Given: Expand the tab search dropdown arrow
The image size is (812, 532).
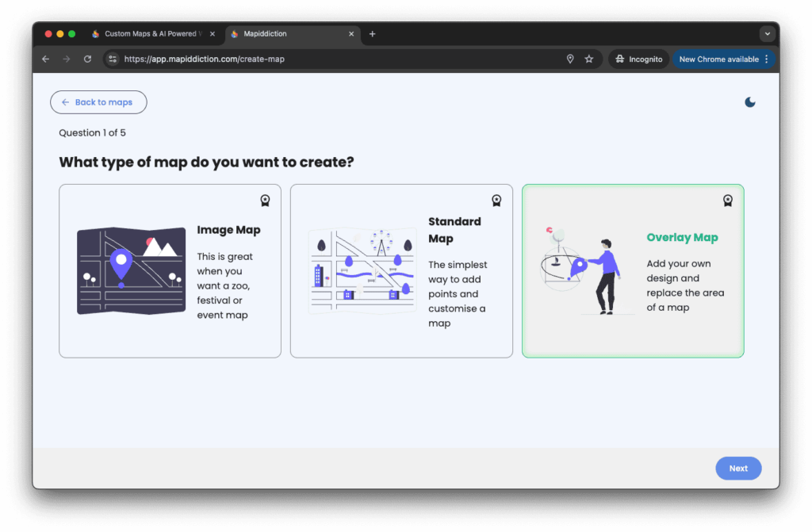Looking at the screenshot, I should (x=767, y=34).
